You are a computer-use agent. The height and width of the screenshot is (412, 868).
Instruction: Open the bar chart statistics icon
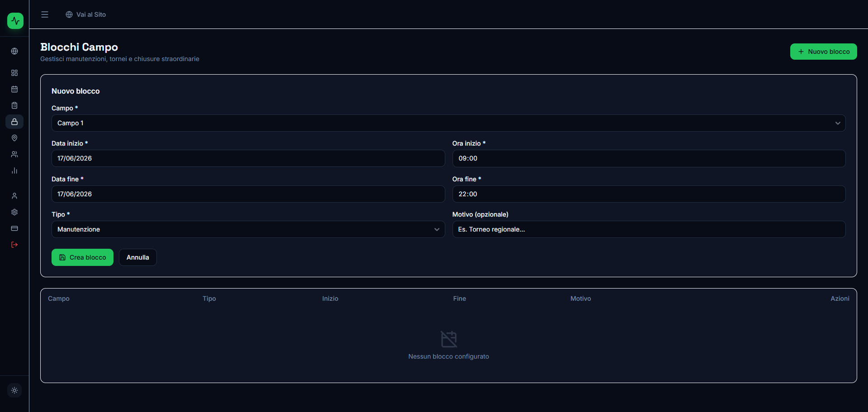pyautogui.click(x=14, y=170)
